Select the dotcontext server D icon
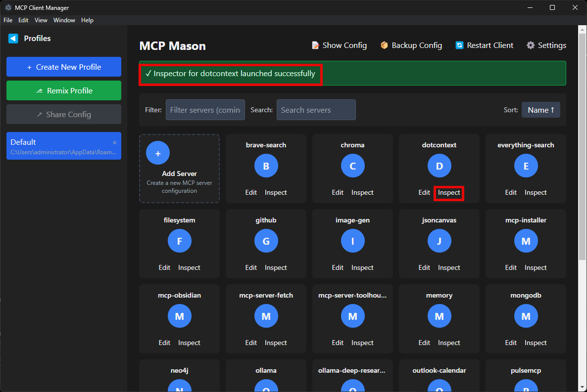Viewport: 587px width, 392px height. click(x=439, y=166)
